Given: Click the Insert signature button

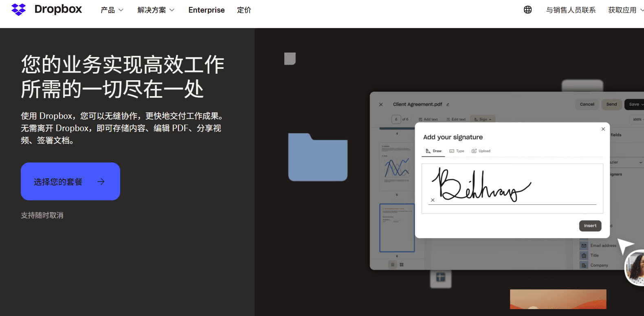Looking at the screenshot, I should click(590, 226).
